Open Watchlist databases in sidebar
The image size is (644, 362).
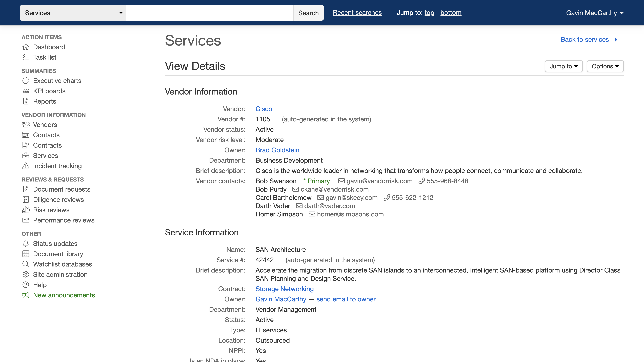point(63,264)
